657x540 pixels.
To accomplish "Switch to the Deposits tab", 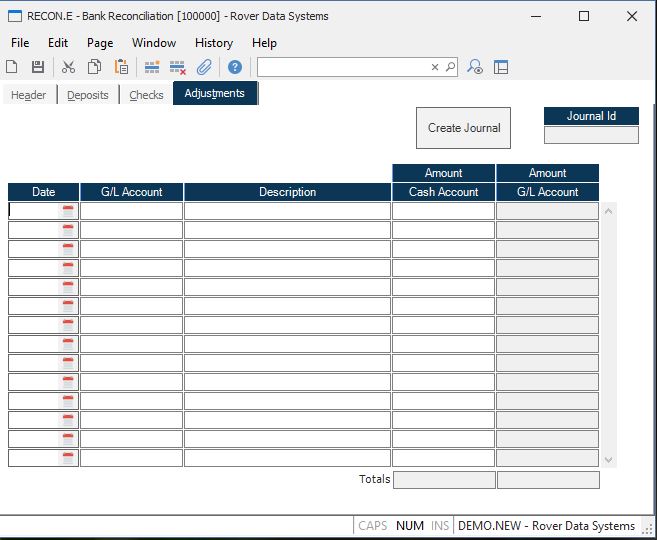I will point(88,95).
